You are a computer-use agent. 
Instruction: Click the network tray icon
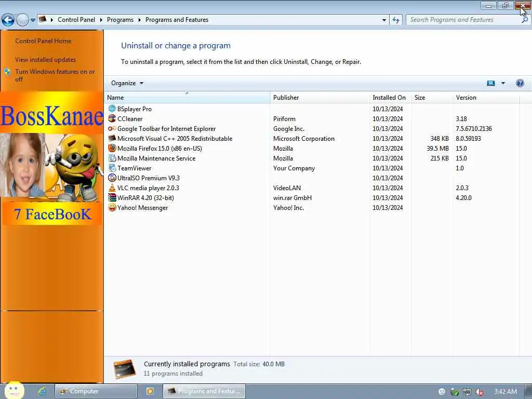click(467, 392)
